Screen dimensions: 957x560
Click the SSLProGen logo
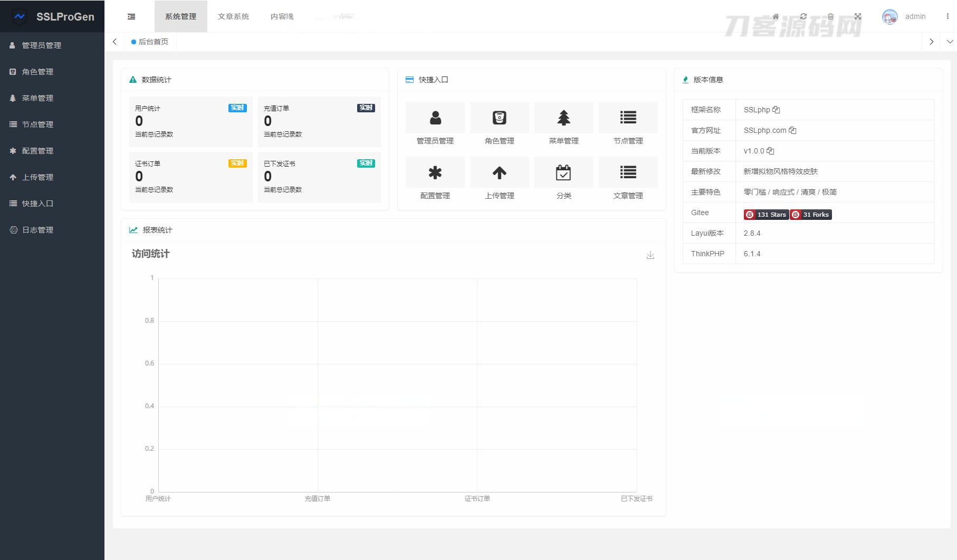pyautogui.click(x=52, y=16)
